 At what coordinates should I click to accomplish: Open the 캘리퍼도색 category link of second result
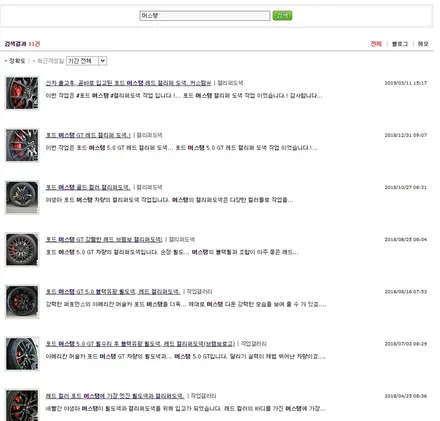(x=149, y=135)
